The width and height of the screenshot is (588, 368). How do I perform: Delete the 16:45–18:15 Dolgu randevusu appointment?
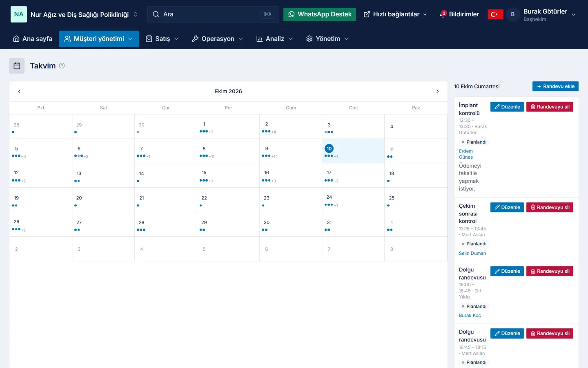point(550,333)
